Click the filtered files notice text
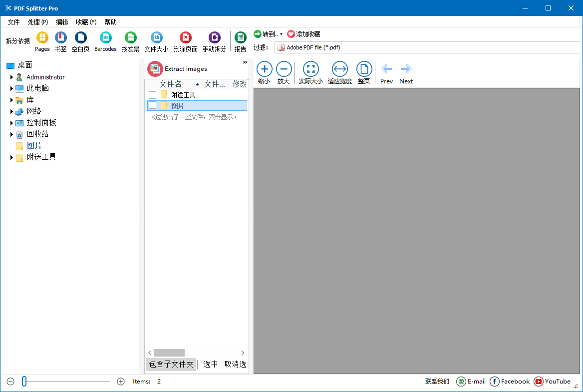The width and height of the screenshot is (583, 392). pos(194,117)
